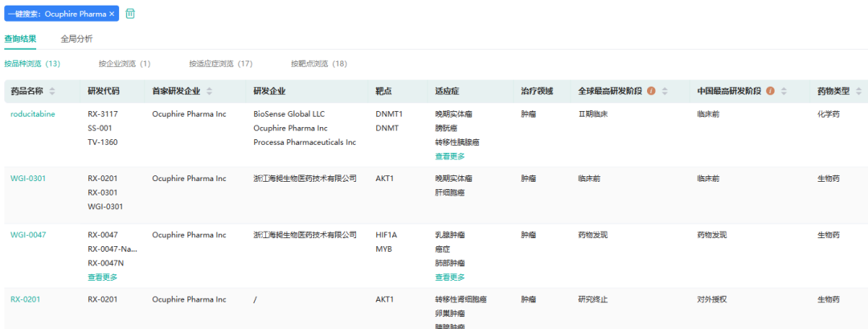Sort by 药品名称 column
The height and width of the screenshot is (329, 868).
(52, 92)
